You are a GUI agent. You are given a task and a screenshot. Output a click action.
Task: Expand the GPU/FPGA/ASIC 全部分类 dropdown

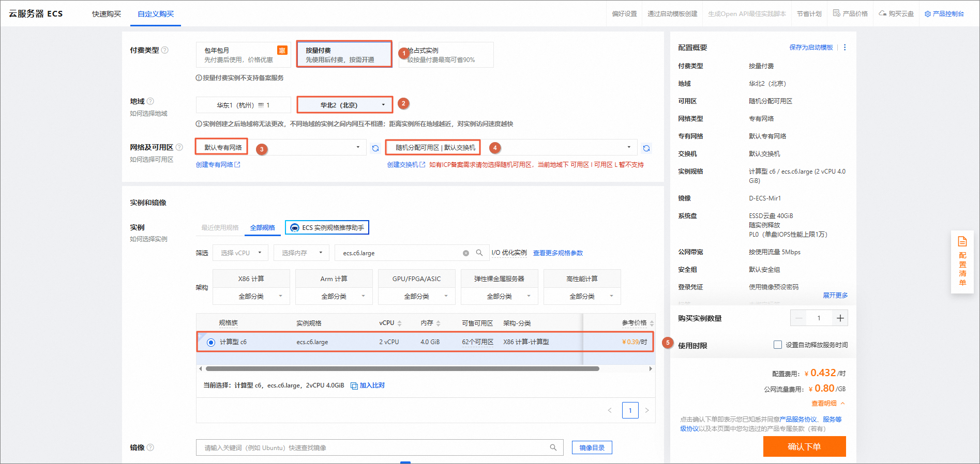click(x=417, y=296)
